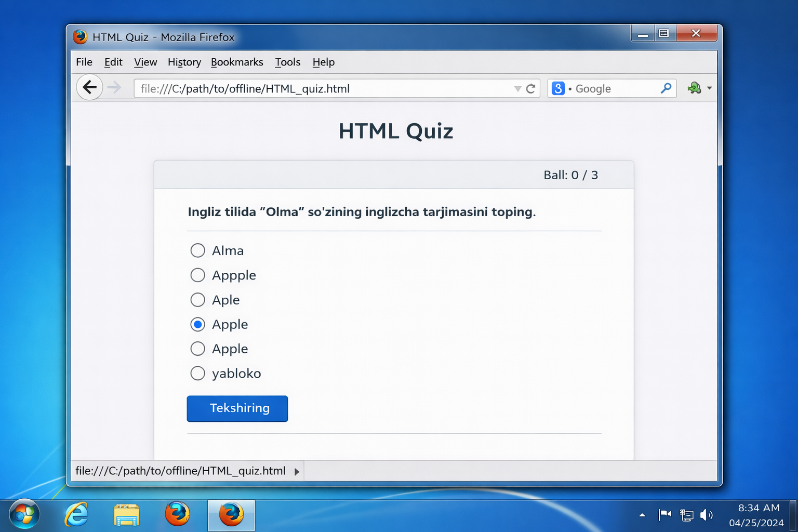The width and height of the screenshot is (798, 532).
Task: Open the address bar history dropdown arrow
Action: (x=517, y=89)
